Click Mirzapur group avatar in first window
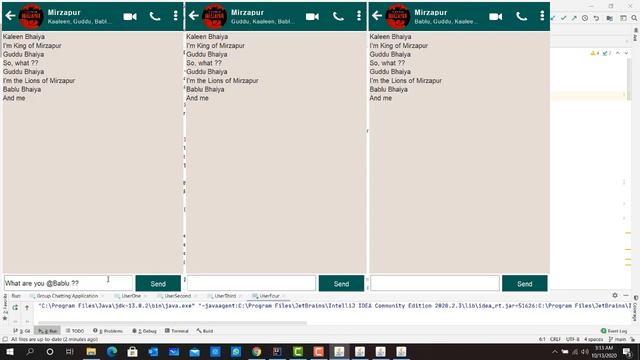 coord(31,16)
